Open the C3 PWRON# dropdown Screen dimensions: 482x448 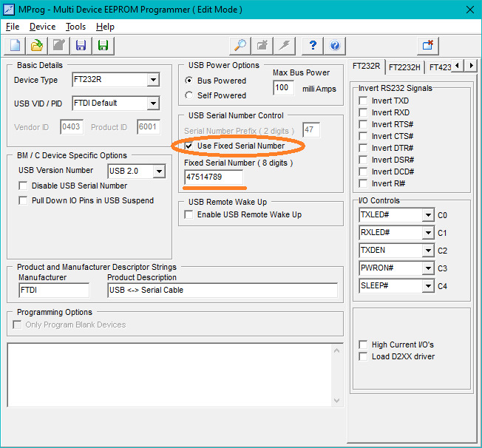[428, 268]
